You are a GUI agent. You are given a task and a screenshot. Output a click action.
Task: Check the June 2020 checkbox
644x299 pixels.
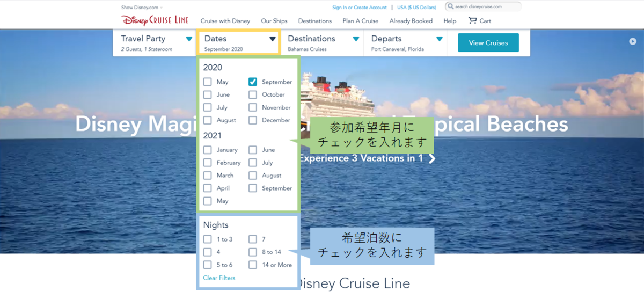[207, 94]
